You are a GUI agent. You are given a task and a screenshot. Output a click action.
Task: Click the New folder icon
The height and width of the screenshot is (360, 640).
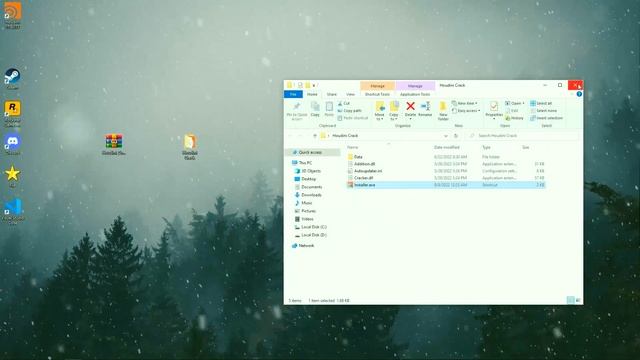(443, 107)
